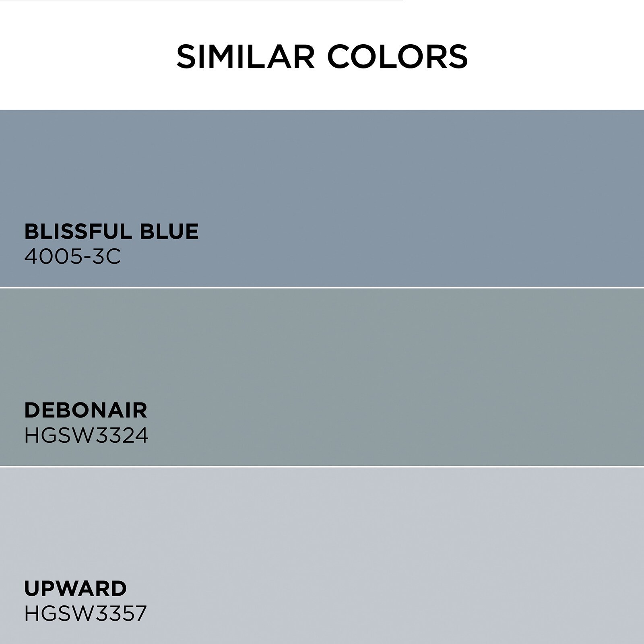The height and width of the screenshot is (644, 644).
Task: Click the UPWARD name label
Action: [75, 588]
